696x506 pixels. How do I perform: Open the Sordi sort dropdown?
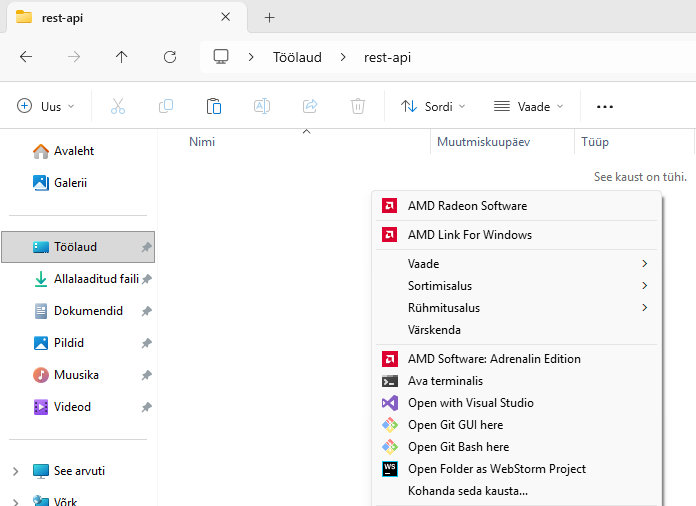tap(433, 106)
